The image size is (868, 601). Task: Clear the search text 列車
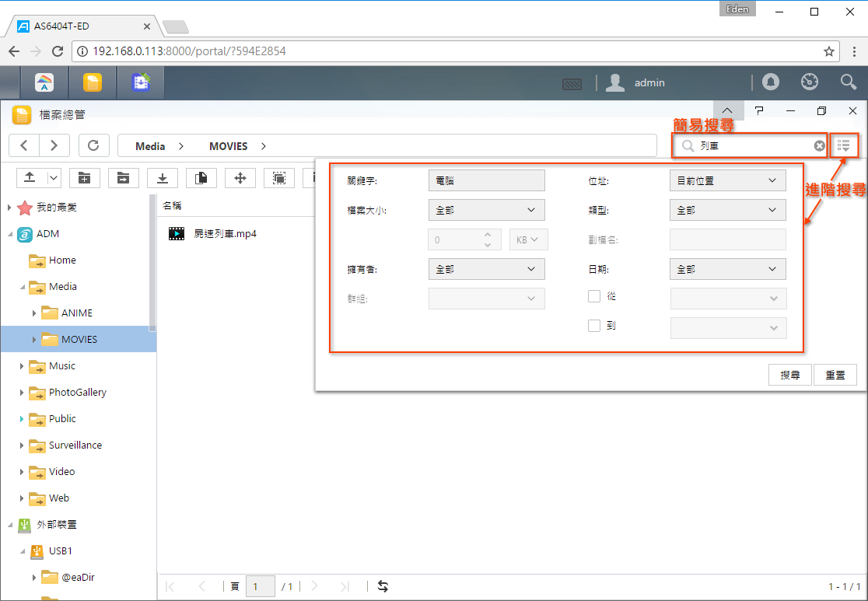pyautogui.click(x=819, y=145)
